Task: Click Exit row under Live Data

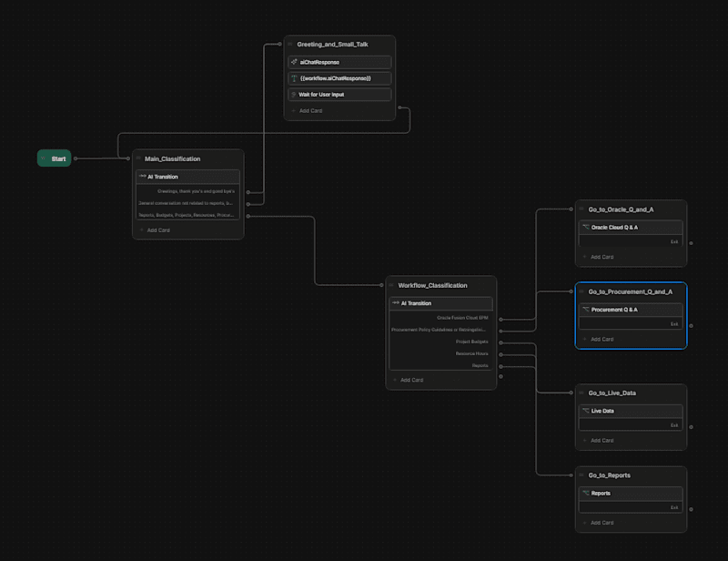Action: pos(631,425)
